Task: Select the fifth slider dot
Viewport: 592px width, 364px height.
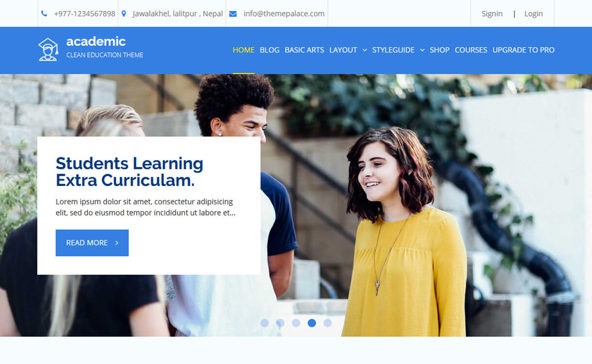Action: (328, 323)
